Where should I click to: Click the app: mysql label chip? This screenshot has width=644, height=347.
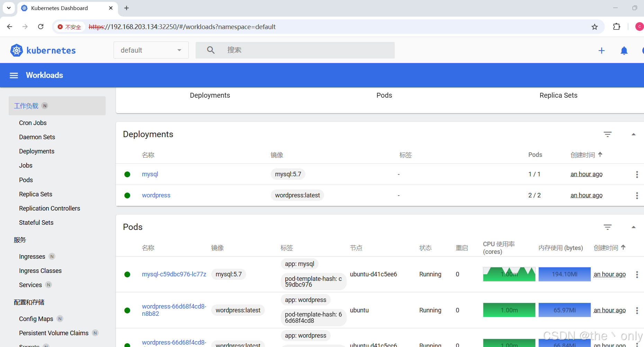[x=299, y=264]
